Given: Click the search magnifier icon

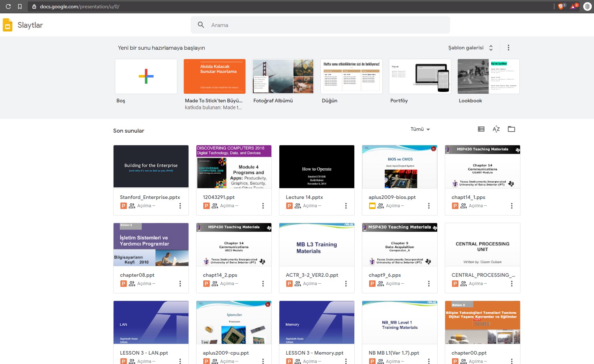Looking at the screenshot, I should (x=201, y=25).
